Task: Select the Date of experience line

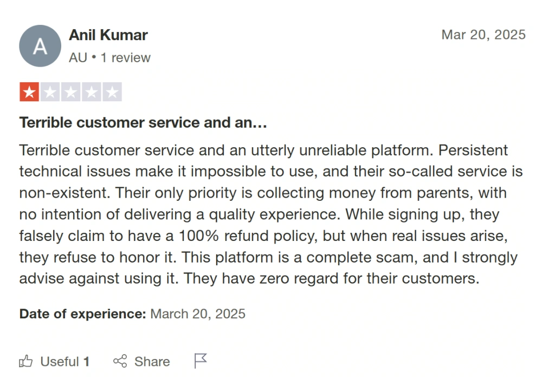Action: [132, 313]
